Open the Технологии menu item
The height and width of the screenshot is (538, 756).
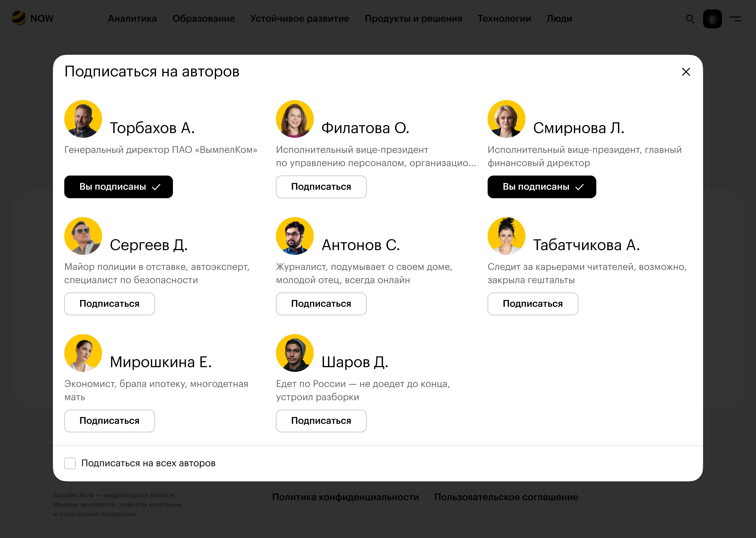pyautogui.click(x=504, y=19)
